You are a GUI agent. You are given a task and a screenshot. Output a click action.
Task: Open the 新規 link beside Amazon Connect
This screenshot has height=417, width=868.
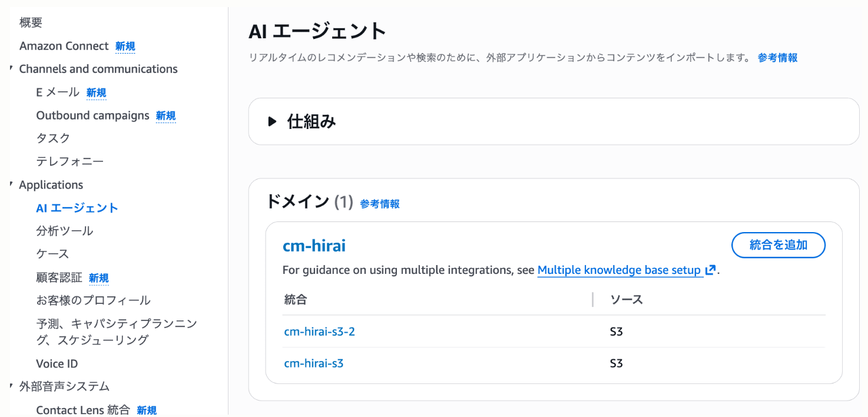pyautogui.click(x=125, y=46)
